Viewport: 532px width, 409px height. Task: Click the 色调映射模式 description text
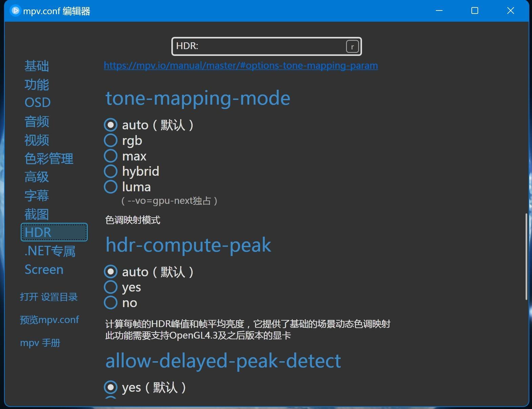(133, 220)
